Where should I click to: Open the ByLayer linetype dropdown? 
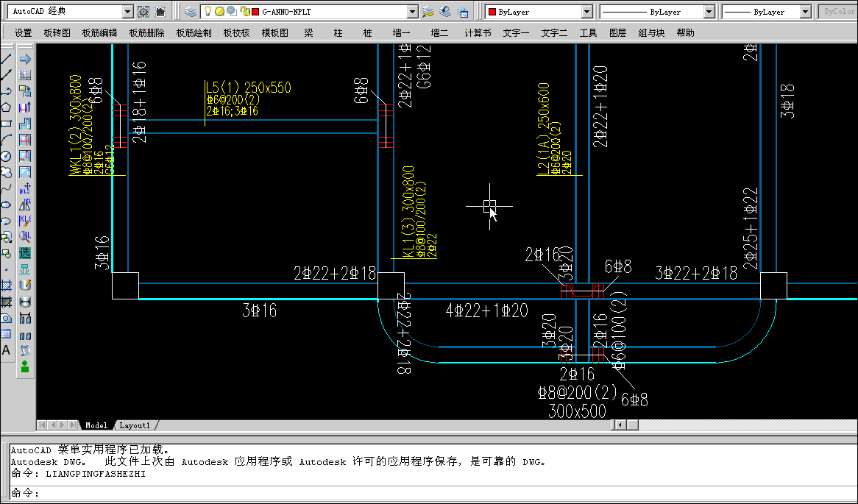[709, 12]
